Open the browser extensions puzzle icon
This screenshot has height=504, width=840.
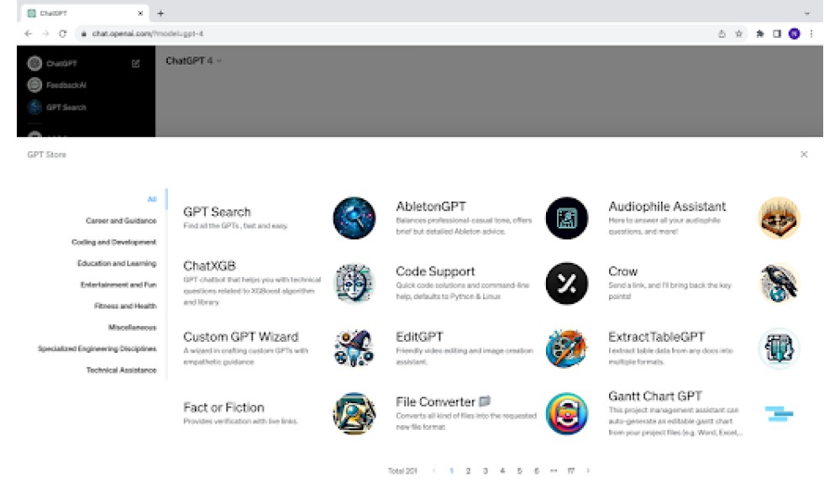pos(759,34)
